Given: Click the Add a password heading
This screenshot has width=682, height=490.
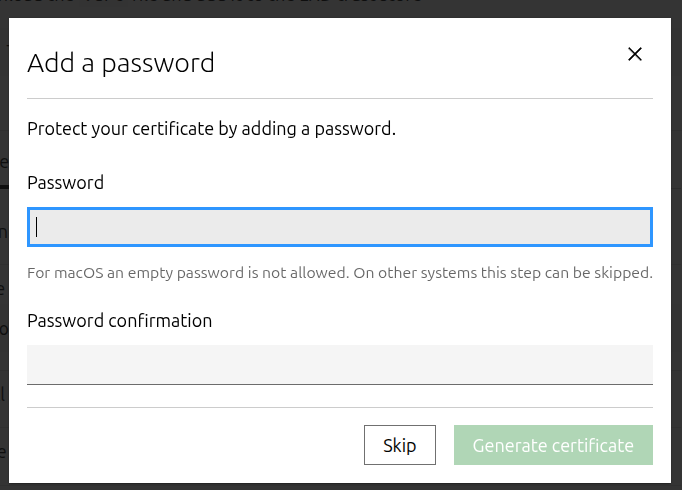Looking at the screenshot, I should tap(121, 63).
